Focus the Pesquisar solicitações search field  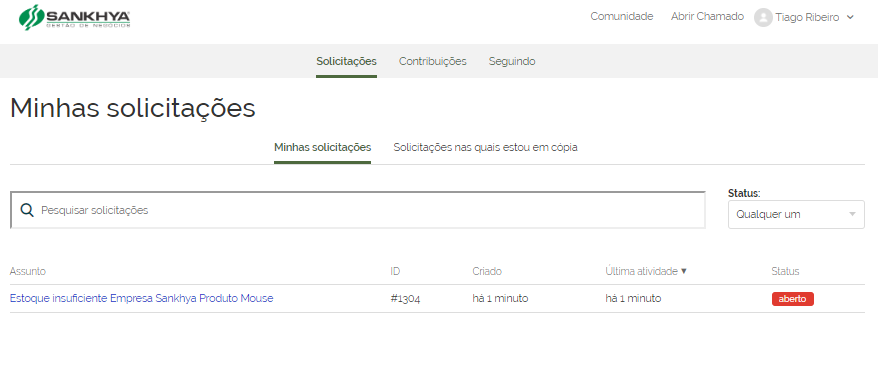click(358, 210)
